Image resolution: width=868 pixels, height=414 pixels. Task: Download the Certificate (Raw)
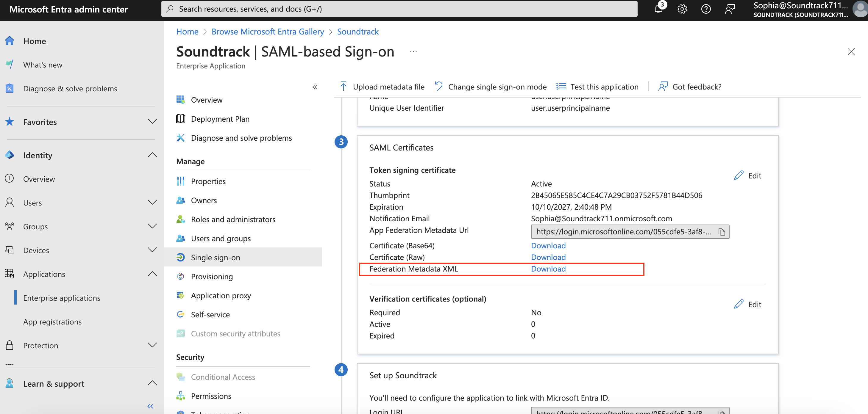point(548,257)
